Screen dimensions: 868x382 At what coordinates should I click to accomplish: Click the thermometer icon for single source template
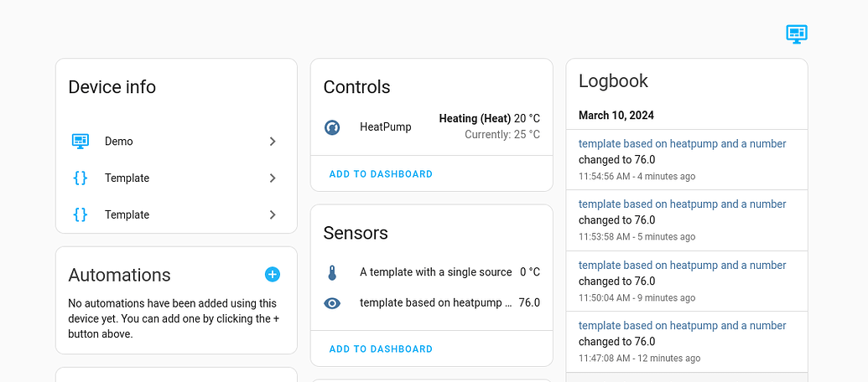[331, 272]
